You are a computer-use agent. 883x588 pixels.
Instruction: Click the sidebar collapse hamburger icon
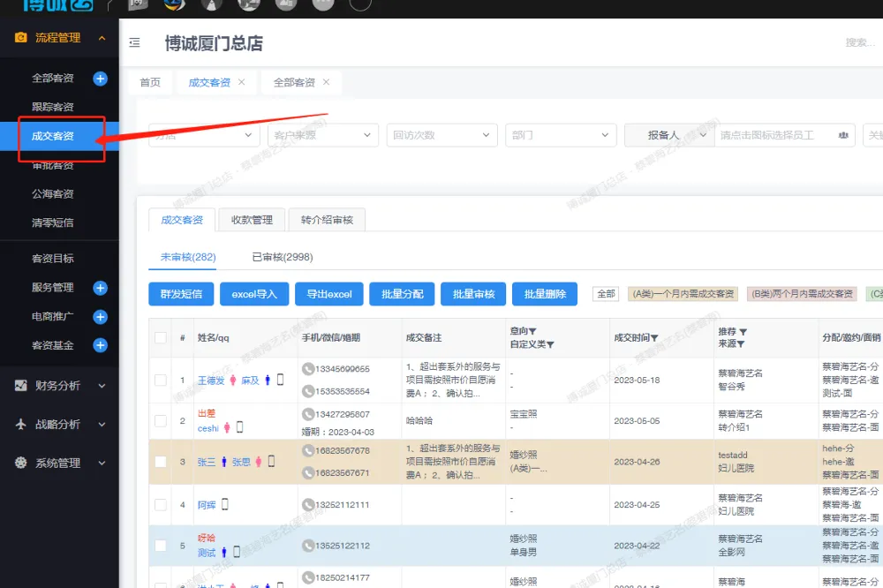[x=134, y=42]
